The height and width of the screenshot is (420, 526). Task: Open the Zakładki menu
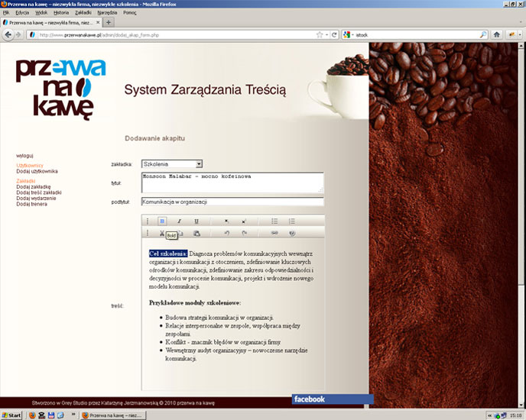coord(83,13)
